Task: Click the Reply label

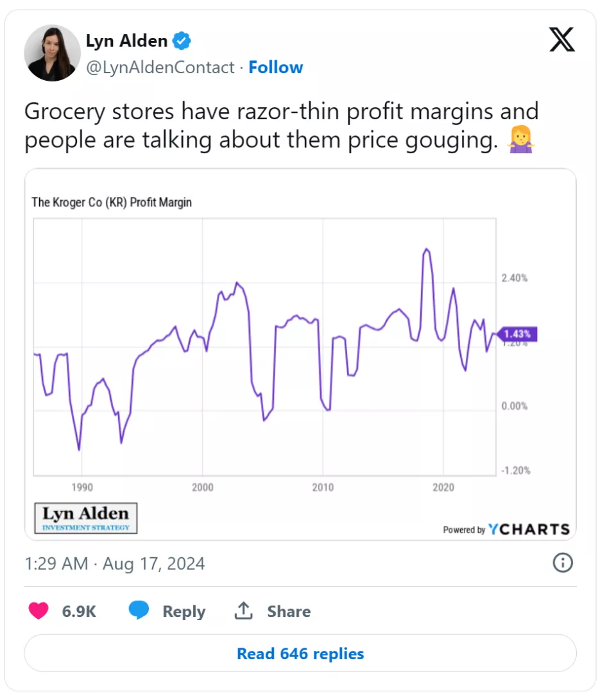Action: [x=184, y=611]
